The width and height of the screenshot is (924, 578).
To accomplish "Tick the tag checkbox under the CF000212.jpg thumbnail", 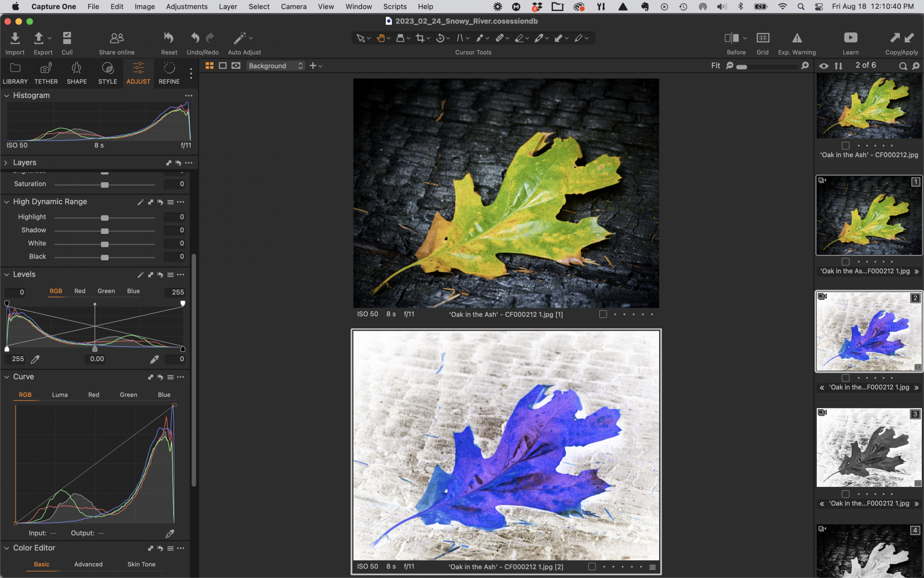I will tap(845, 145).
